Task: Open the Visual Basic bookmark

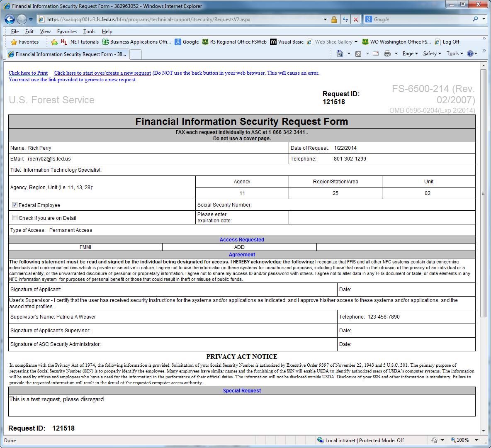Action: point(287,42)
